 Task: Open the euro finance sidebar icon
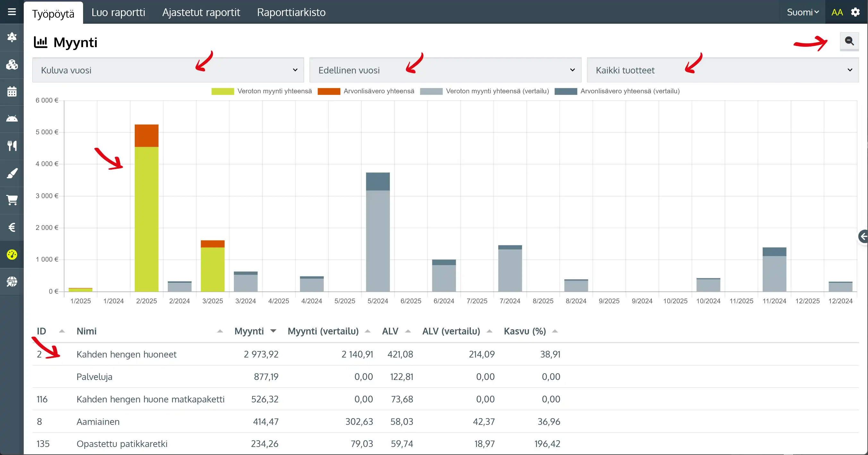click(x=12, y=227)
